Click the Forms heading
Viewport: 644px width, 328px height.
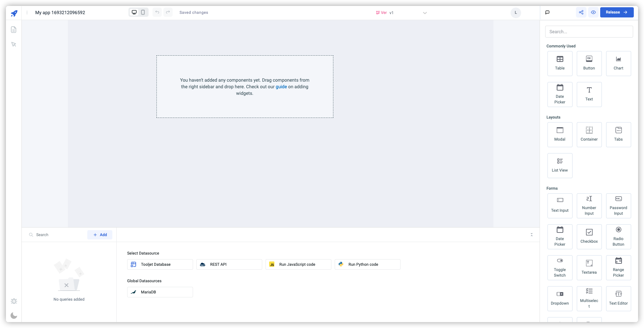coord(552,188)
